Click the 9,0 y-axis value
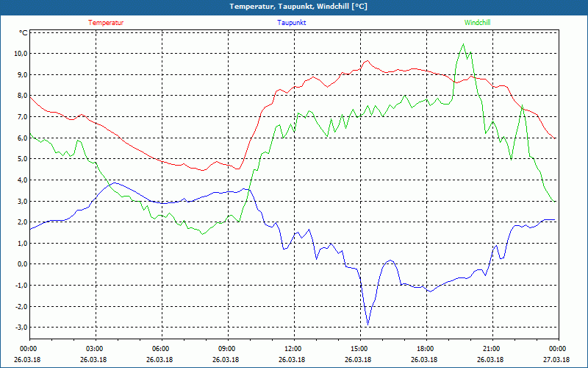This screenshot has height=368, width=588. (x=21, y=74)
